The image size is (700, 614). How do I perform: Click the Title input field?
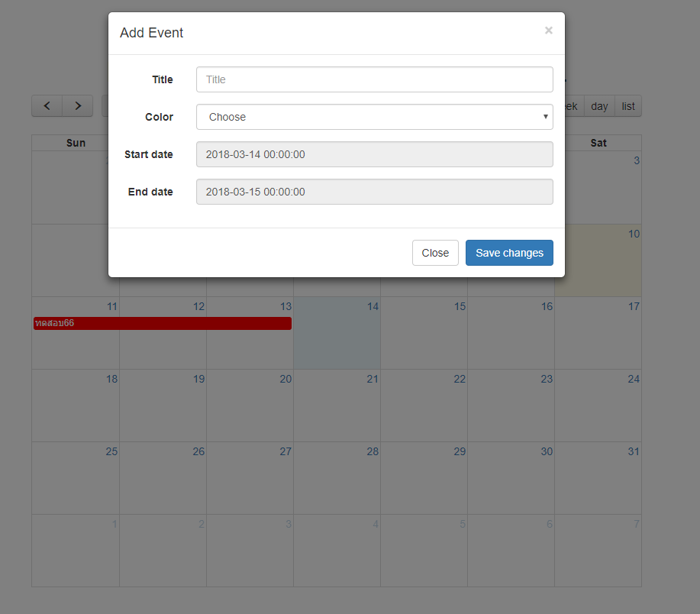[375, 79]
